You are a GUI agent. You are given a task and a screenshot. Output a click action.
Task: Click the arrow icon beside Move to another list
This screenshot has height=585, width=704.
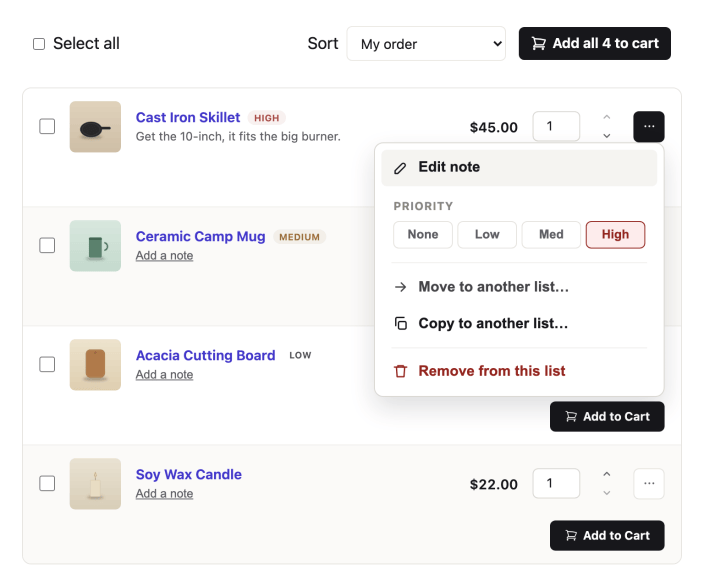[400, 287]
